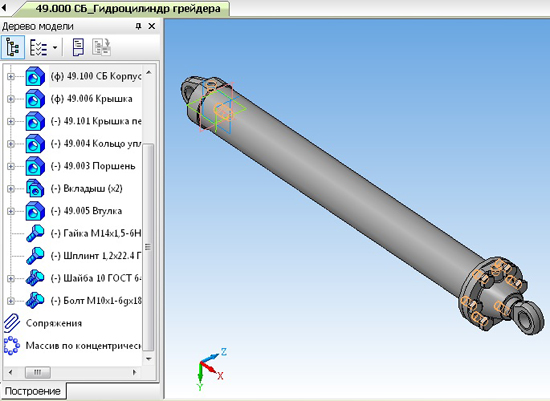
Task: Expand the 49.005 Втулка node
Action: (11, 211)
